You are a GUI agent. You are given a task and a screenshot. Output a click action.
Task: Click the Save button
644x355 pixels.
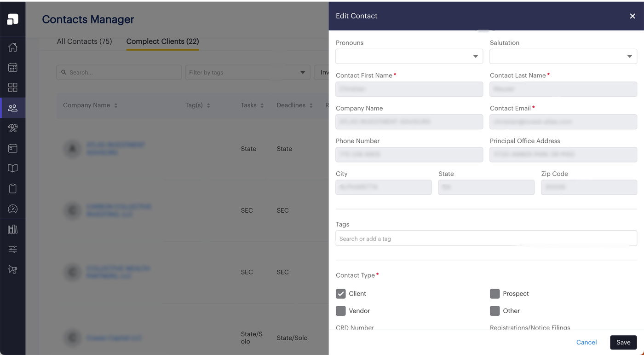coord(623,342)
